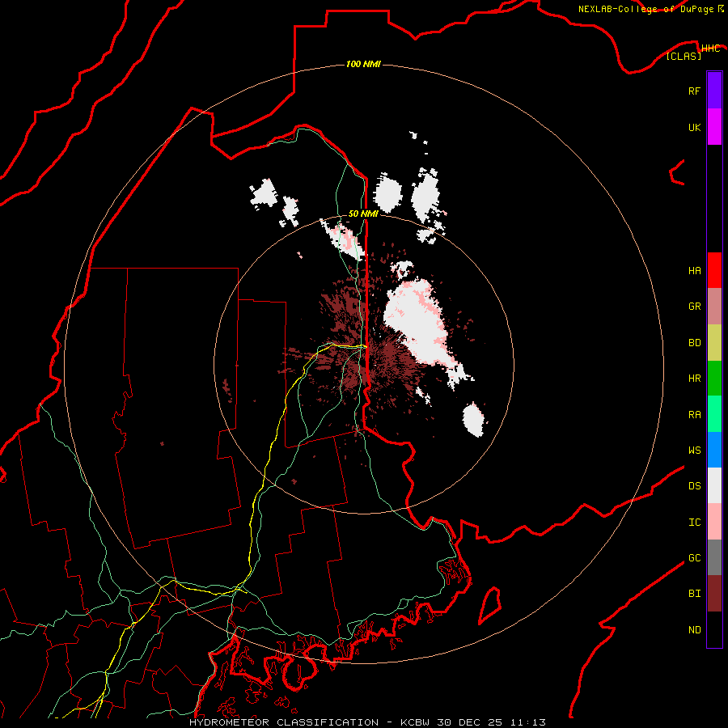The width and height of the screenshot is (728, 728).
Task: Click the RA light green legend swatch
Action: [x=714, y=414]
